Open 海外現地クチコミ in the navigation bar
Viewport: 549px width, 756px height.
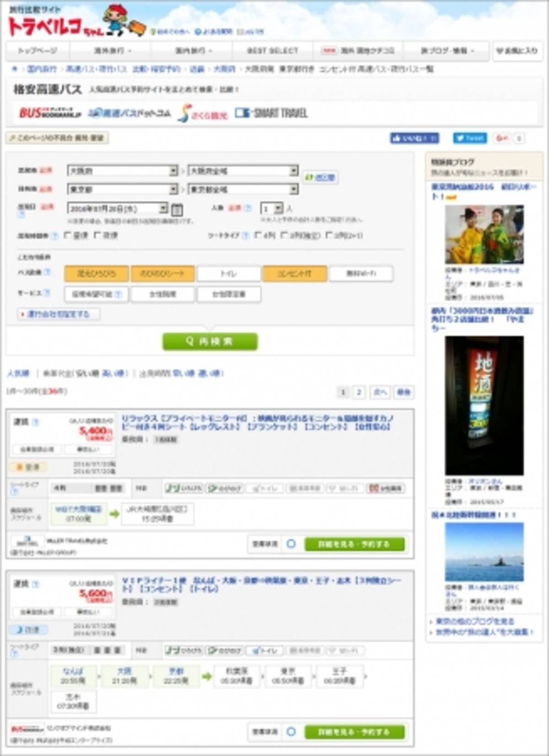click(x=359, y=51)
